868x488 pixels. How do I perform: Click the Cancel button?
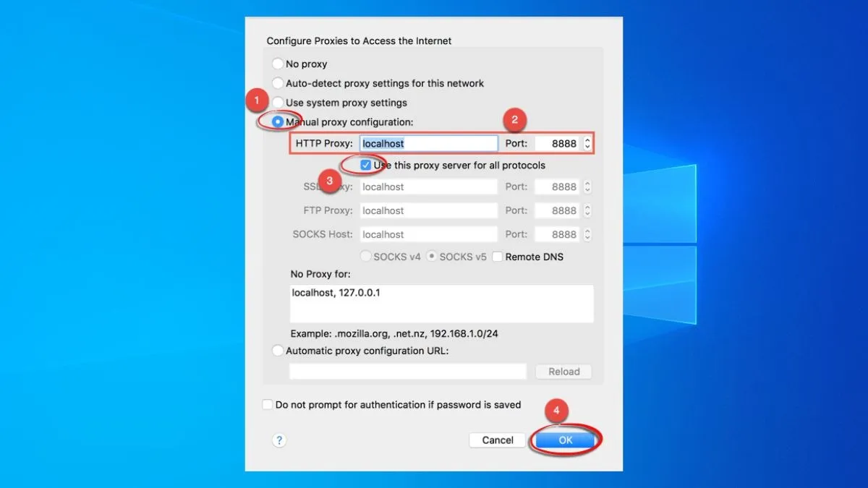click(497, 440)
